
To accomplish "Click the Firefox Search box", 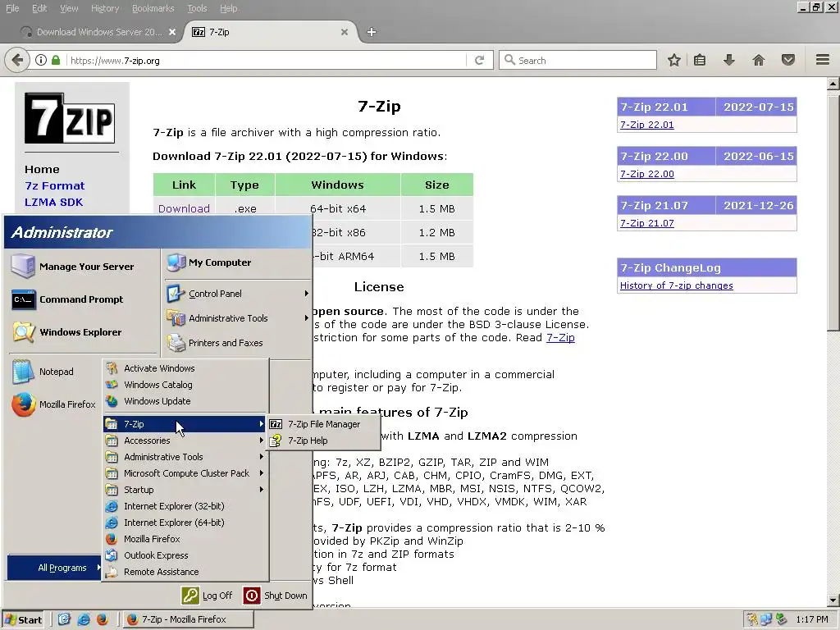I will pyautogui.click(x=577, y=61).
